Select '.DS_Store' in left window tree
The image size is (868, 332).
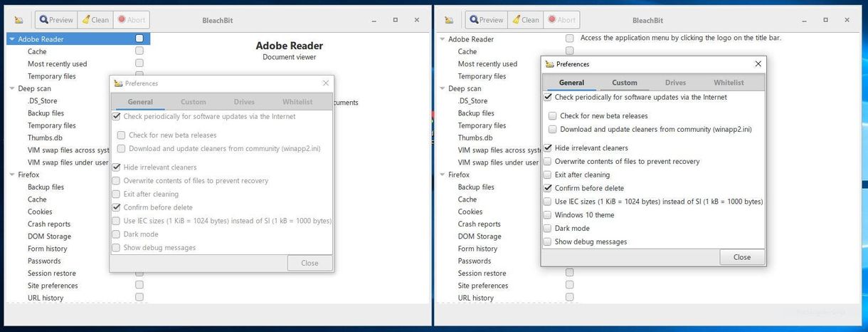click(42, 101)
